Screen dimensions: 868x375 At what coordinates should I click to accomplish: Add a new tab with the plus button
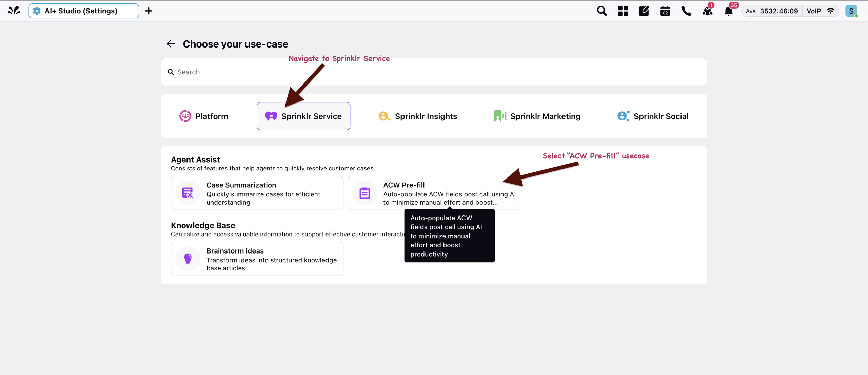[149, 11]
